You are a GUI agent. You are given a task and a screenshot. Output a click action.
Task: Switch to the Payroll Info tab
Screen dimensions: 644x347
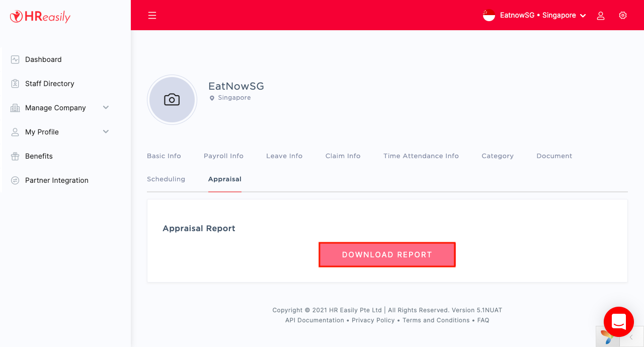223,156
